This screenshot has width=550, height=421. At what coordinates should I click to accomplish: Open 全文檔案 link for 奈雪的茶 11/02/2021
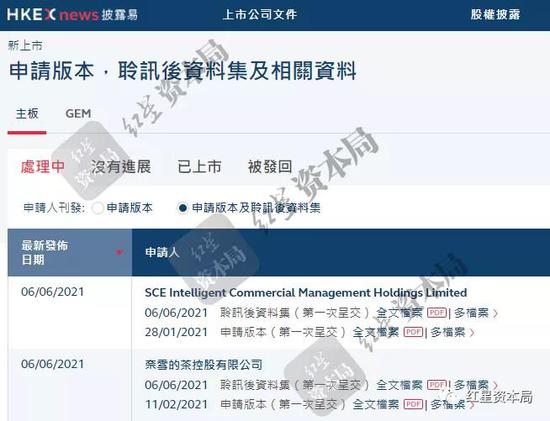coord(376,404)
